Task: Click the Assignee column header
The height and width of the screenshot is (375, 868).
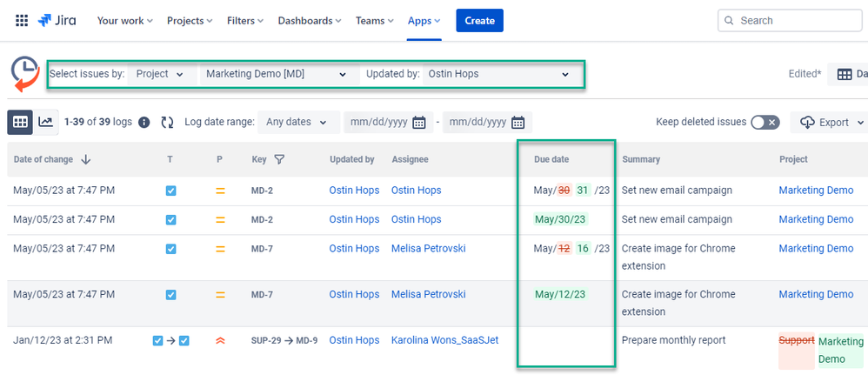Action: [411, 159]
